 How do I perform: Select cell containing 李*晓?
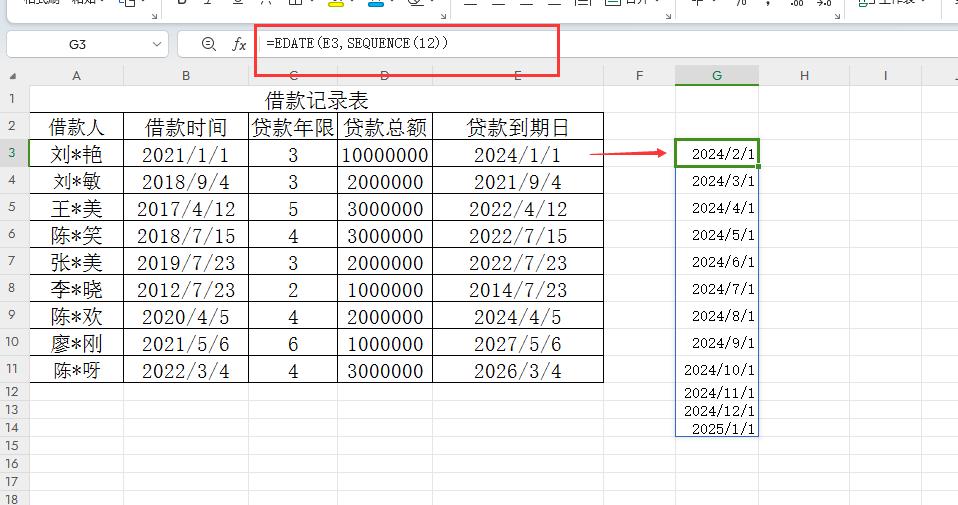(x=76, y=289)
